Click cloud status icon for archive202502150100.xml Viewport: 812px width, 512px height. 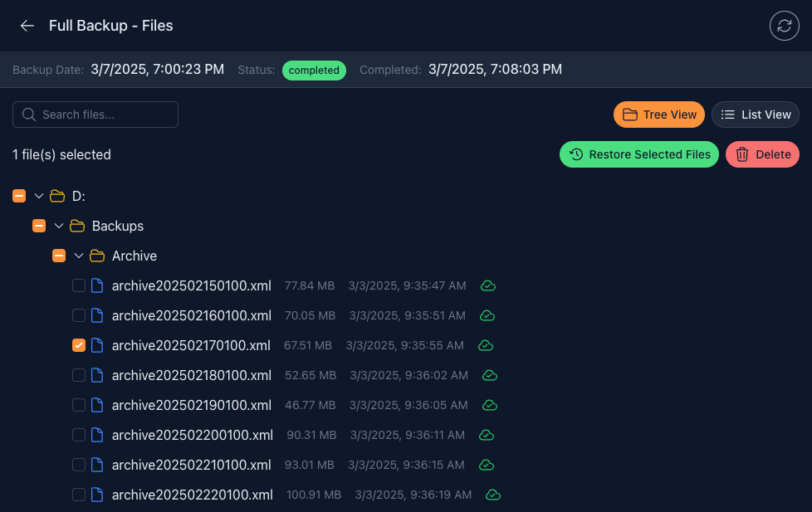tap(488, 285)
